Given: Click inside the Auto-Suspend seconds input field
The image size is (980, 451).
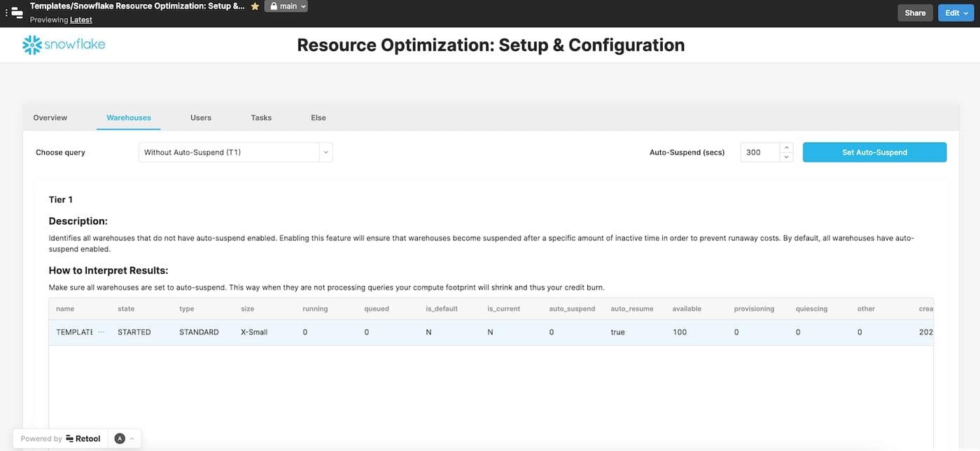Looking at the screenshot, I should (759, 152).
